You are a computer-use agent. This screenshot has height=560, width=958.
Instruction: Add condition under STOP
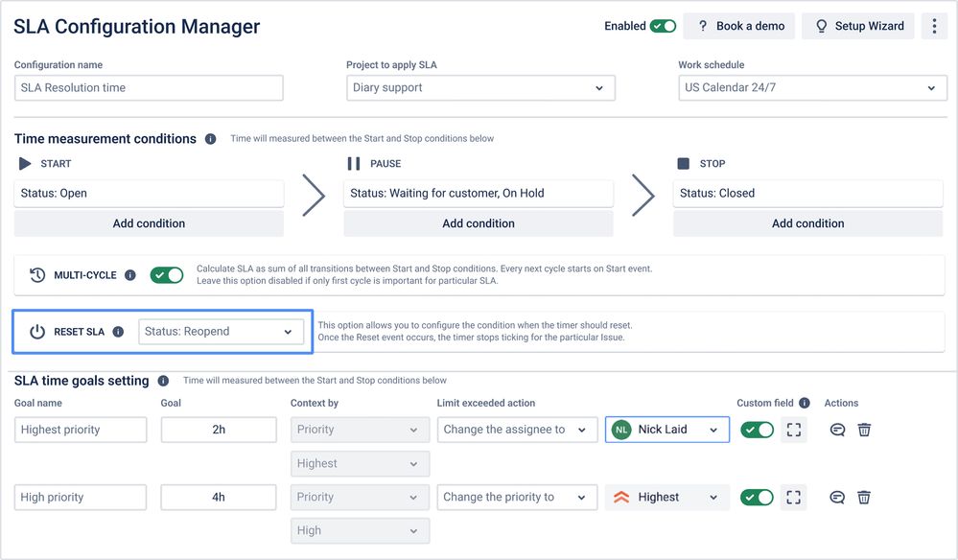point(807,223)
